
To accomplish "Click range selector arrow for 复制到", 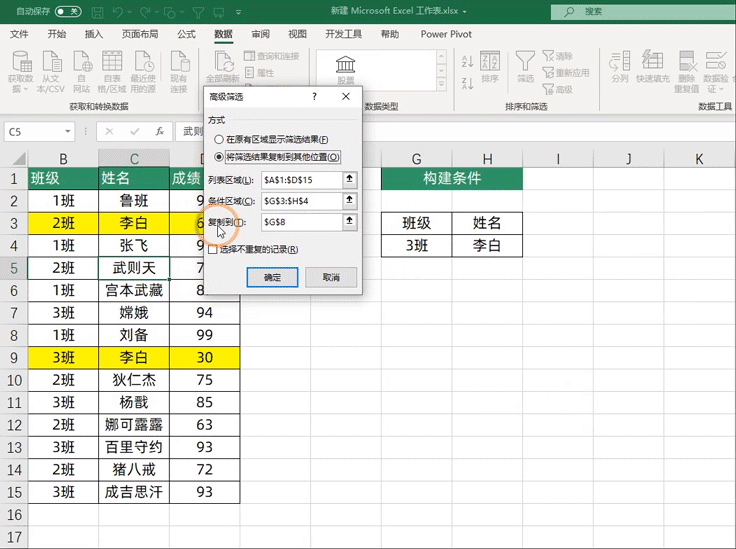I will (350, 221).
